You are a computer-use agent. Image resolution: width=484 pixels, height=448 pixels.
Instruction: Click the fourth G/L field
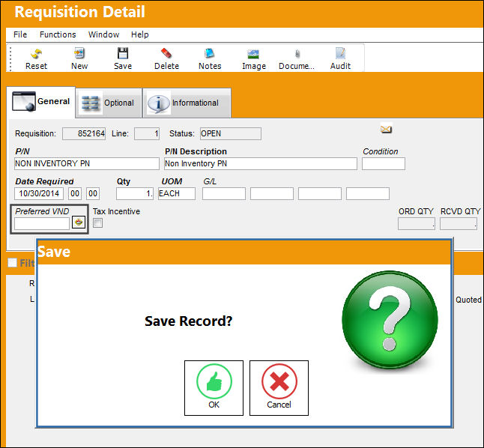pos(368,193)
